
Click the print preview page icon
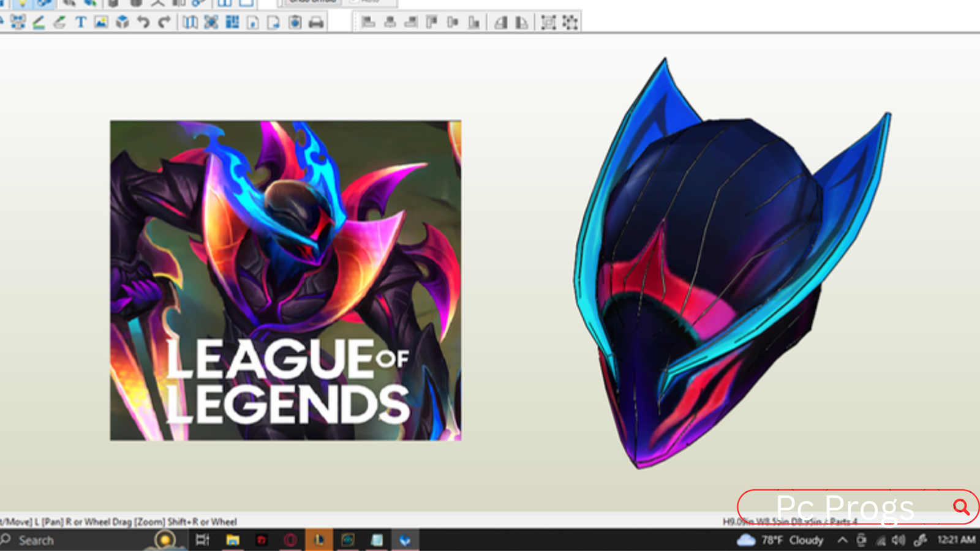[x=295, y=23]
